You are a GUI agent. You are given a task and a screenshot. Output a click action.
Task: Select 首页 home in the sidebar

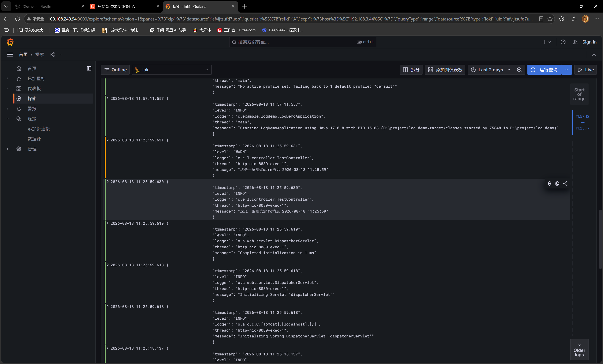(32, 68)
